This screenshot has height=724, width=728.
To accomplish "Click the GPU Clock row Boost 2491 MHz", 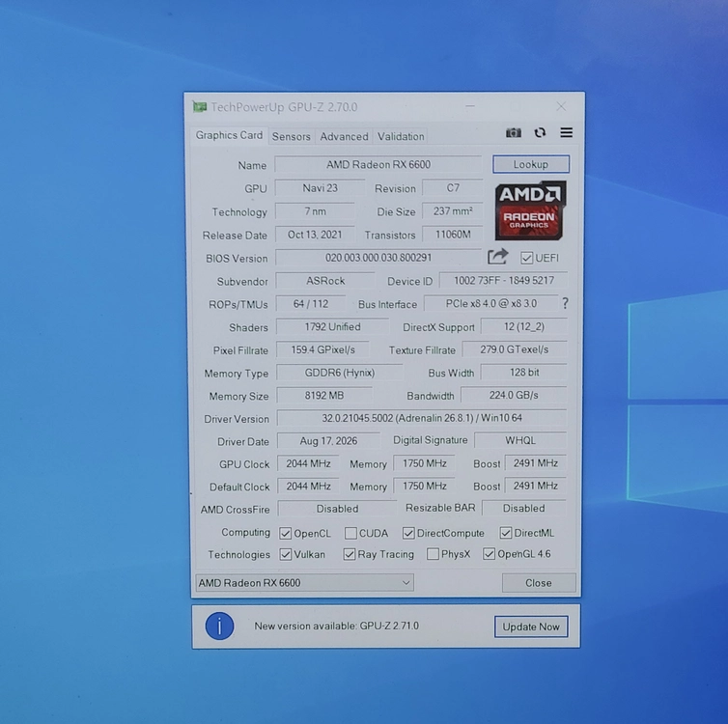I will tap(535, 463).
